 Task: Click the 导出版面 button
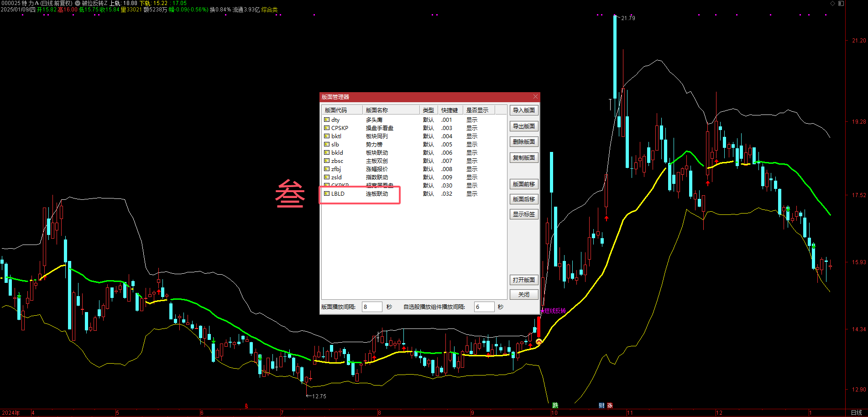click(x=524, y=126)
